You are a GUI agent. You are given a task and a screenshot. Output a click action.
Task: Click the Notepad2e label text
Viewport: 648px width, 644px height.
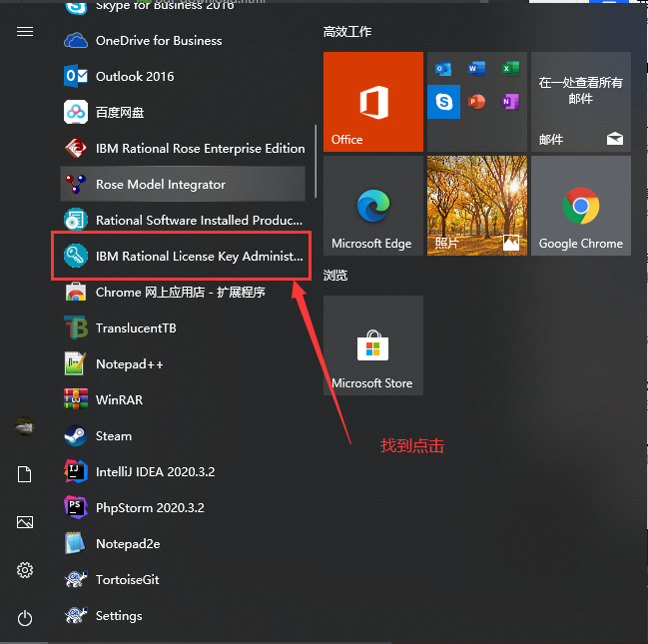128,543
